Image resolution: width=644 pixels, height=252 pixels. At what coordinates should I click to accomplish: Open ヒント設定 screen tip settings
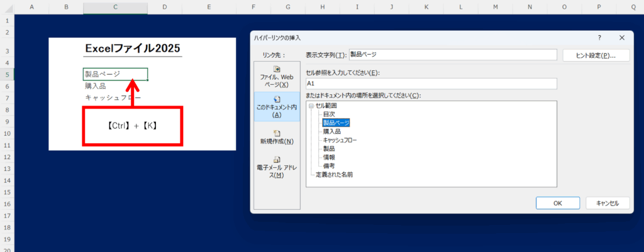[596, 55]
